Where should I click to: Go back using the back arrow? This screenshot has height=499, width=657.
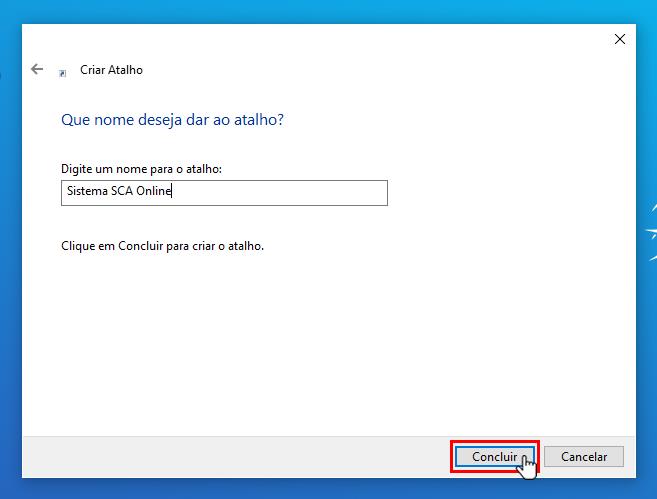(37, 69)
